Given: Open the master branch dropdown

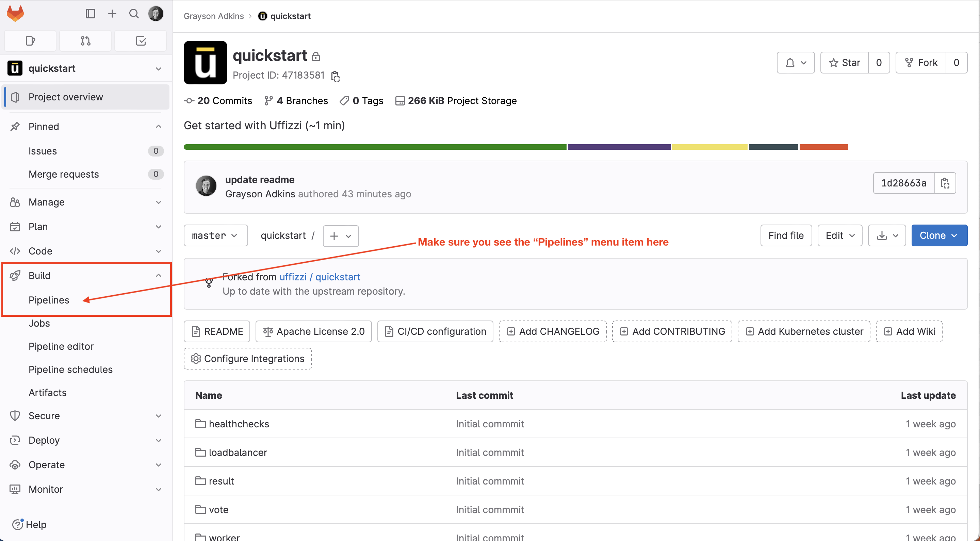Looking at the screenshot, I should [215, 235].
